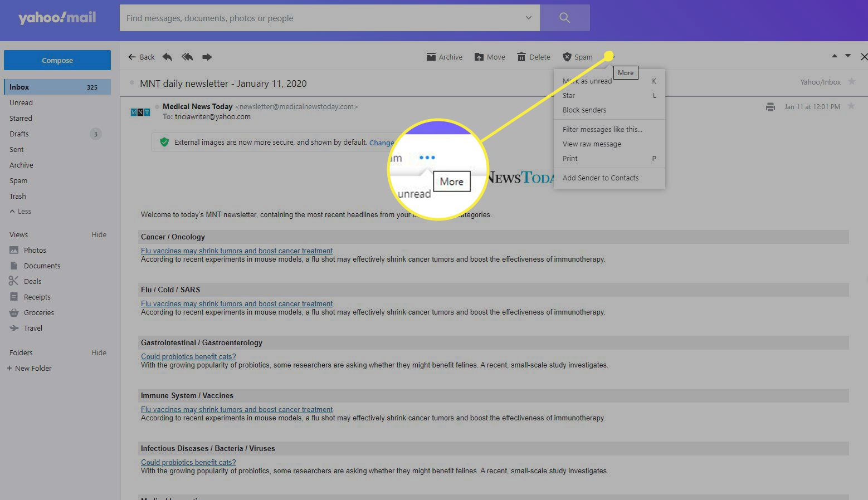This screenshot has height=500, width=868.
Task: Go to previous message with up arrow
Action: coord(834,56)
